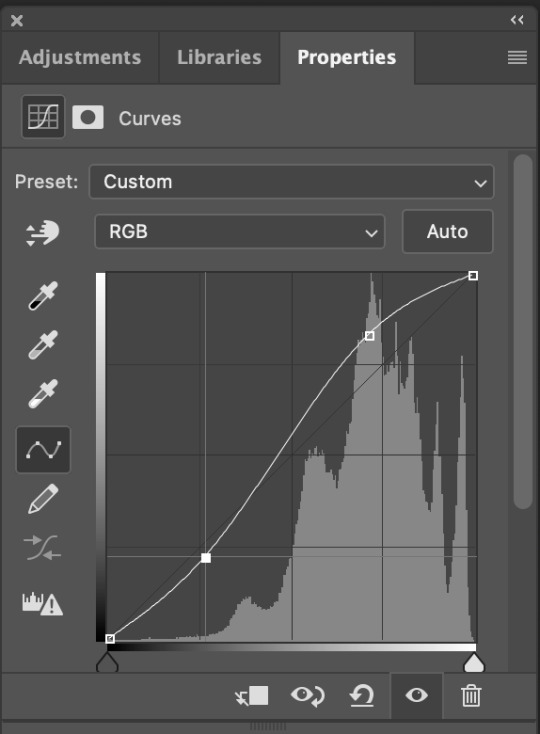Open the Preset dropdown showing Custom
The height and width of the screenshot is (734, 540).
click(292, 182)
